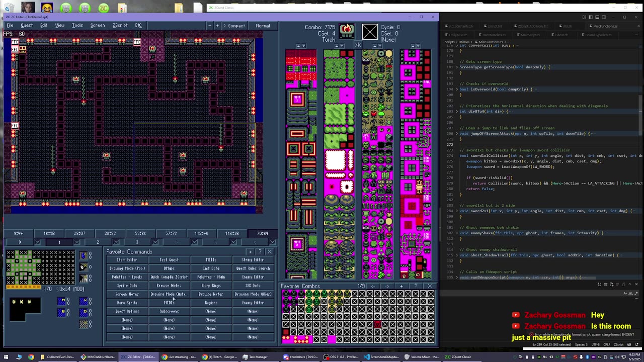Click the striped warp icon at bottom
The image size is (644, 362).
point(84,324)
